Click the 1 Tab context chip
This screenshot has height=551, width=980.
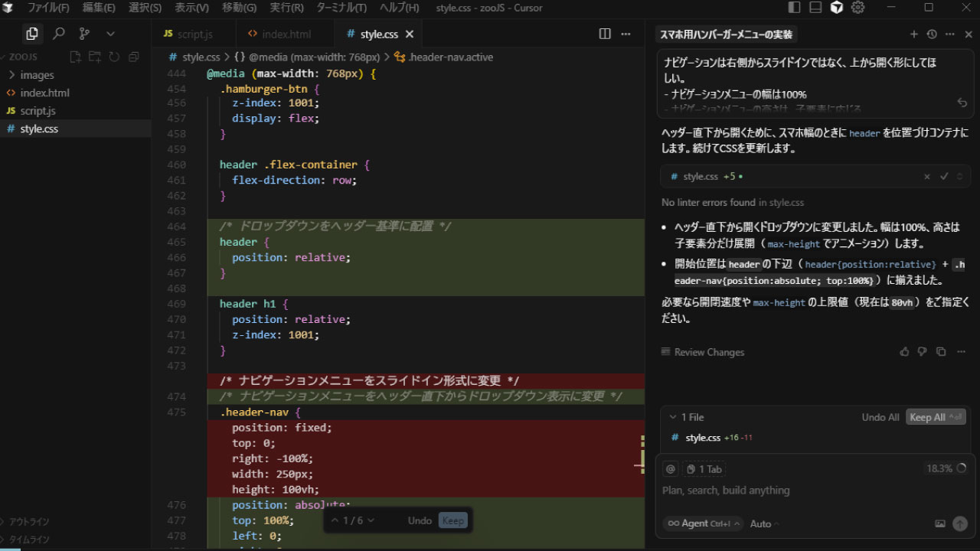(704, 469)
